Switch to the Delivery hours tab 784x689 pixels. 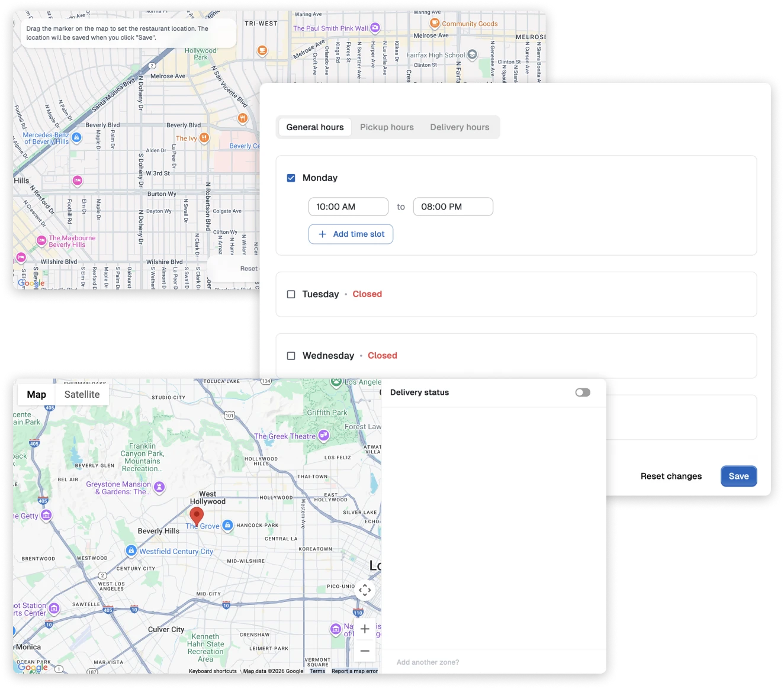point(460,127)
